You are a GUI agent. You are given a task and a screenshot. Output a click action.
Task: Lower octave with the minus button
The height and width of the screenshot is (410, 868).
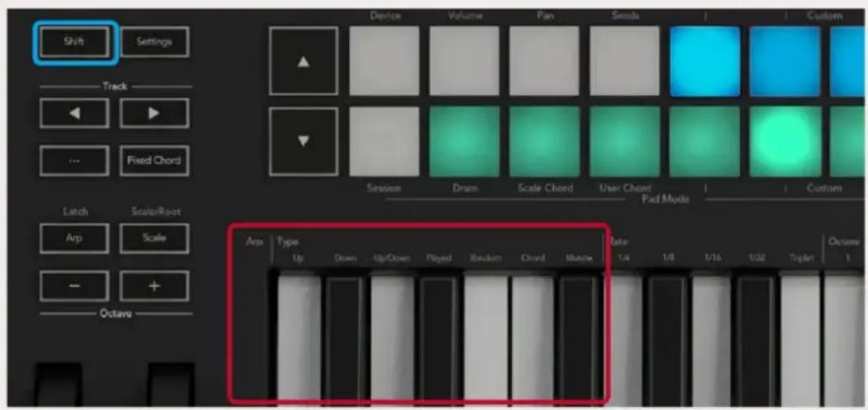(74, 286)
